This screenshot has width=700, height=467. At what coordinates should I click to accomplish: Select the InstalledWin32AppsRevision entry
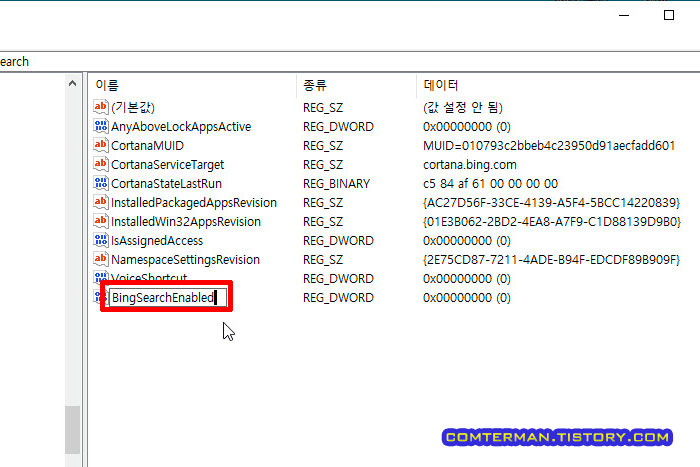point(186,221)
